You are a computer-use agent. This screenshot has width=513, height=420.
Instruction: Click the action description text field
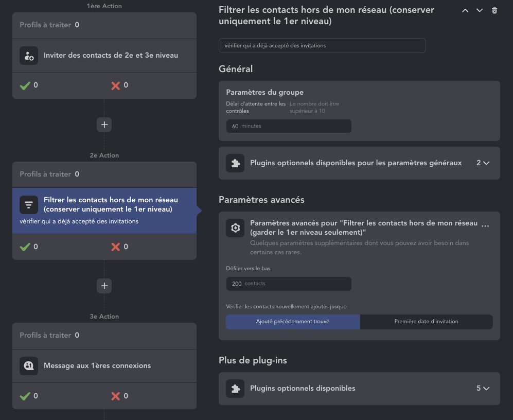(322, 45)
